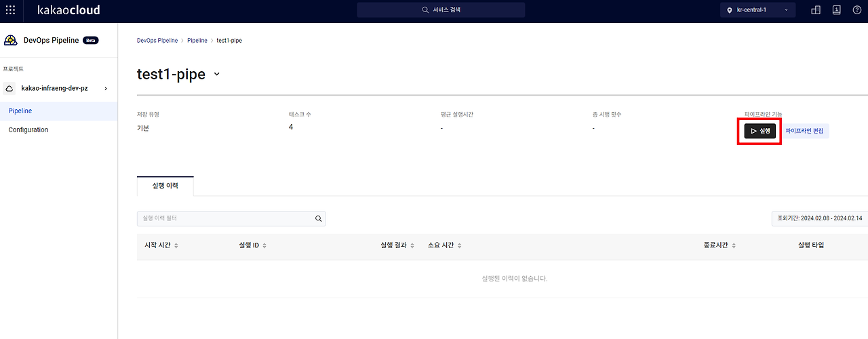Open 파이프라인 편집 to edit pipeline
This screenshot has width=868, height=339.
pos(804,131)
